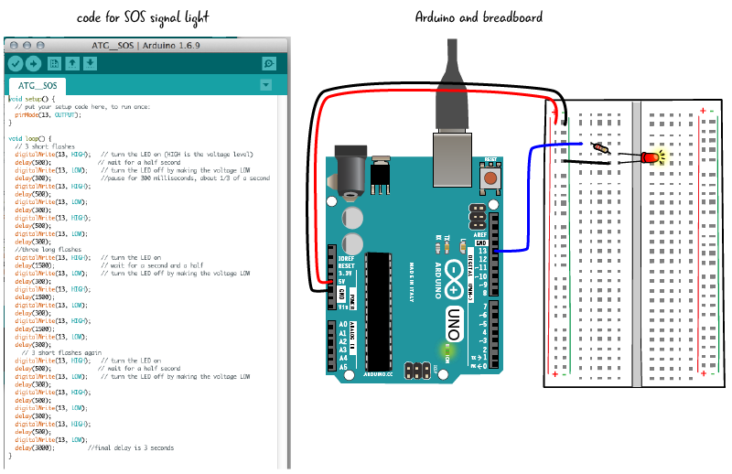Open a sketch with the up-arrow icon
This screenshot has width=732, height=474.
72,64
